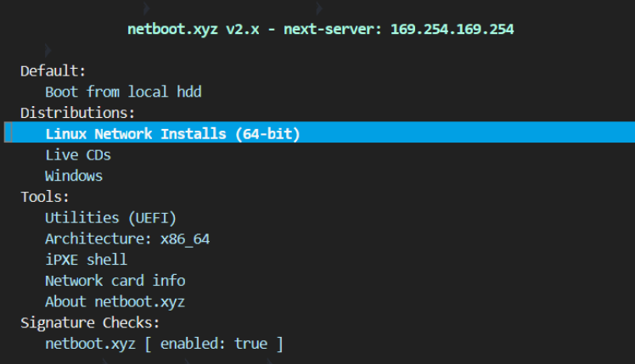
Task: Select the Windows distribution entry
Action: click(74, 176)
